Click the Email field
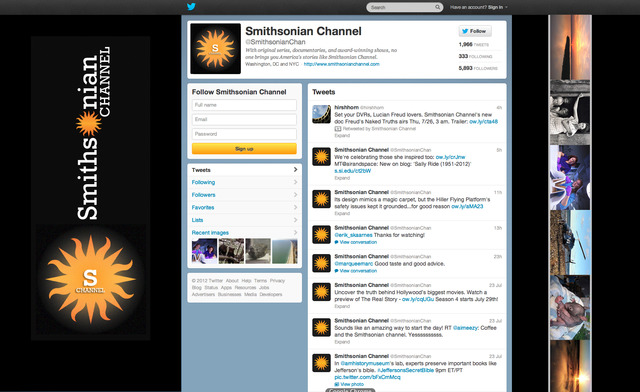This screenshot has height=392, width=640. point(244,119)
